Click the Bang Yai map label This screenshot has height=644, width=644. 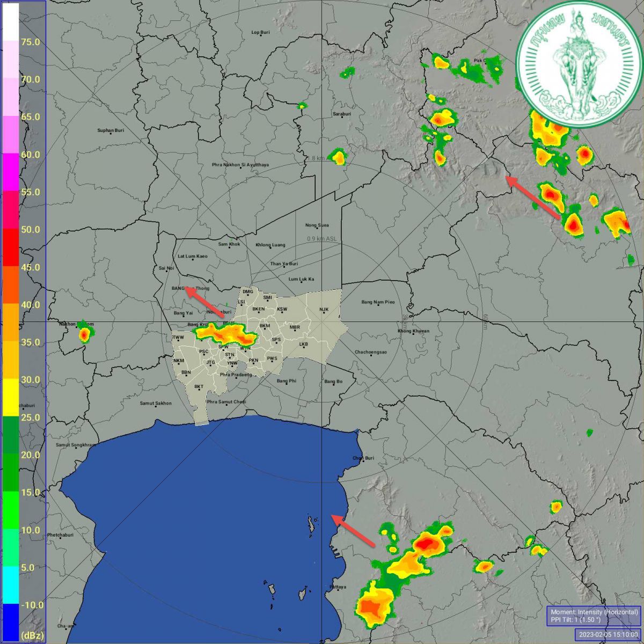click(x=184, y=313)
